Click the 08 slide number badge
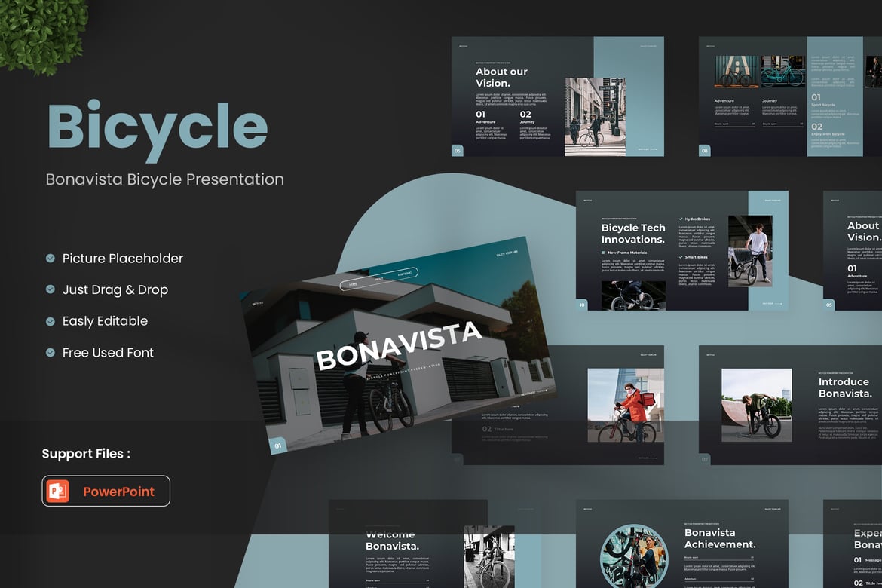 (704, 150)
